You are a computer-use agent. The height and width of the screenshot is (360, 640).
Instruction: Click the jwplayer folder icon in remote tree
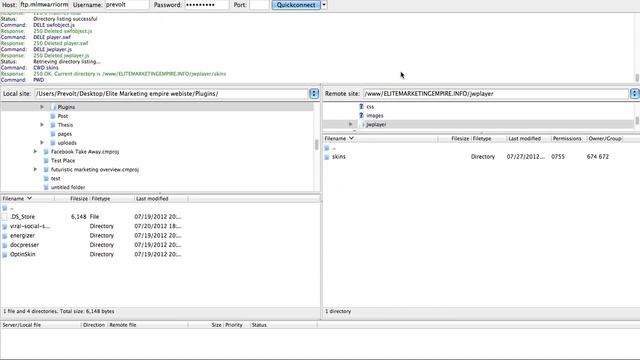coord(362,124)
